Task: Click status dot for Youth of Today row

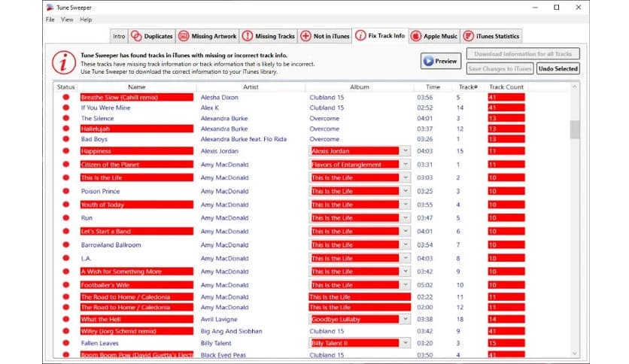Action: 66,204
